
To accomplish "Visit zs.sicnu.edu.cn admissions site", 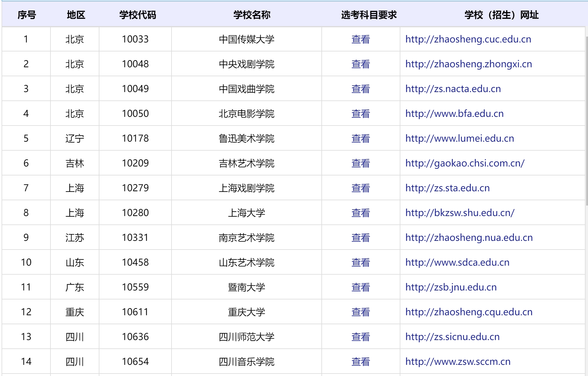I will (x=452, y=337).
